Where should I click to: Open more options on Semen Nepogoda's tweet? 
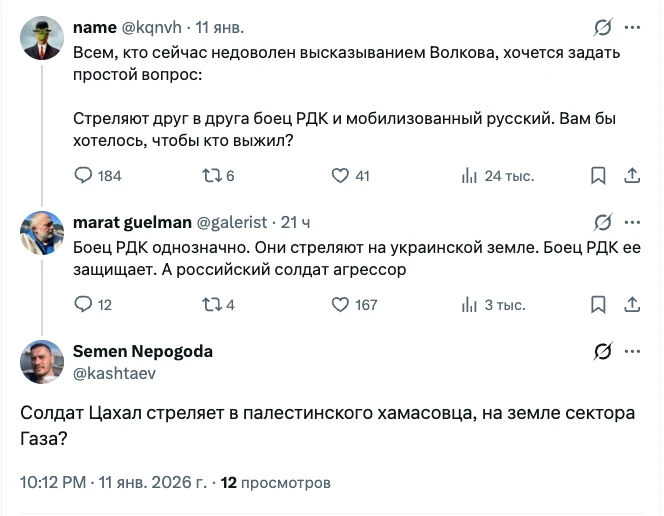(x=633, y=351)
